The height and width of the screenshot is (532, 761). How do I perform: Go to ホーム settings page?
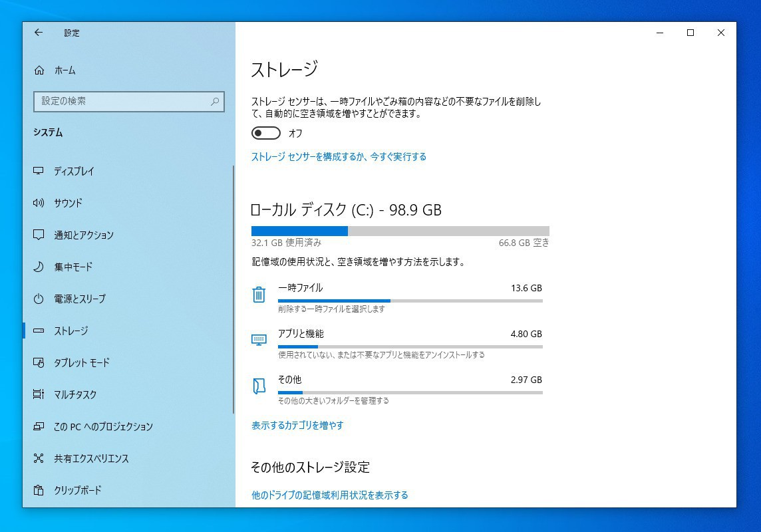point(128,70)
